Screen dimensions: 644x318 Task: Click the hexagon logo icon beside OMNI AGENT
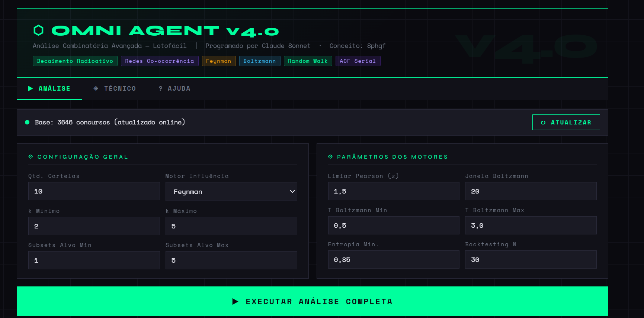click(x=38, y=30)
